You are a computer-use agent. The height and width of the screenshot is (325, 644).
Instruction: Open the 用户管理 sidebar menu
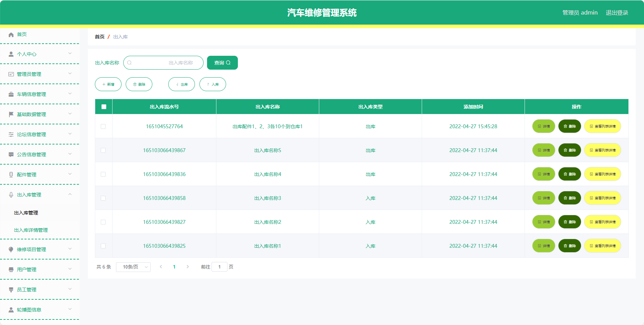coord(39,270)
